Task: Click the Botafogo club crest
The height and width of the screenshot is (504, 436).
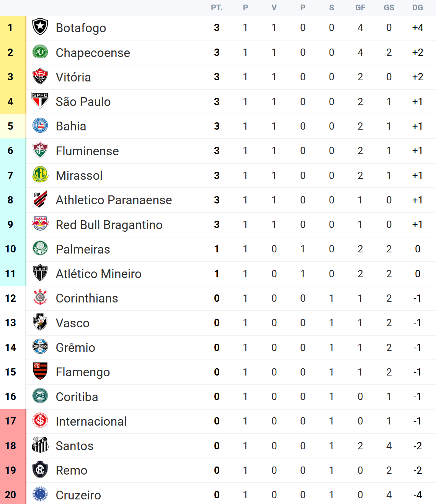Action: coord(40,28)
